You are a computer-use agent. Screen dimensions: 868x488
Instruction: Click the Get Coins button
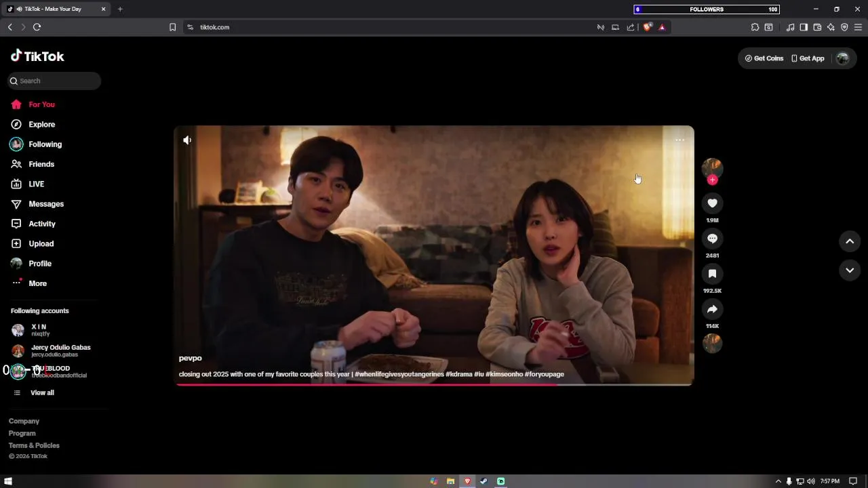pos(764,58)
